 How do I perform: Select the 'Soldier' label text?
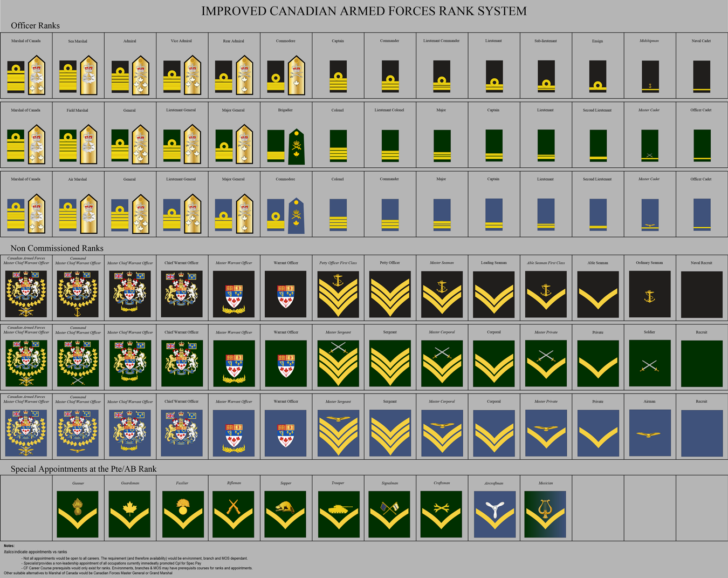pos(649,332)
